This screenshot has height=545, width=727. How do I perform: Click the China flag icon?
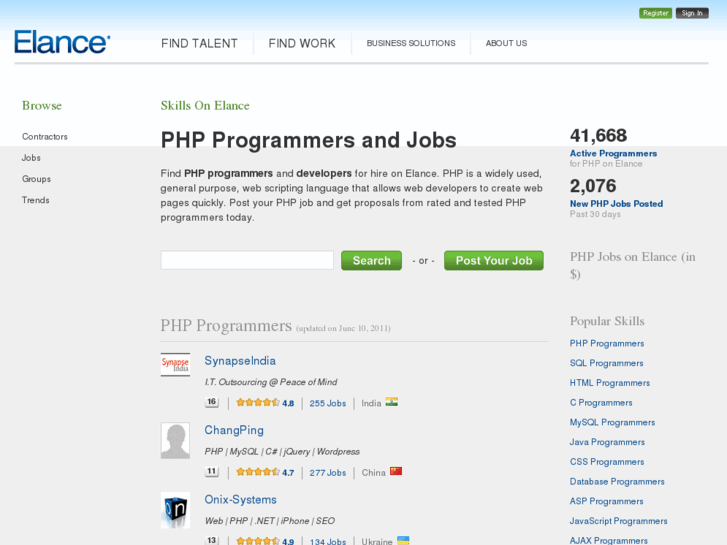(x=395, y=471)
